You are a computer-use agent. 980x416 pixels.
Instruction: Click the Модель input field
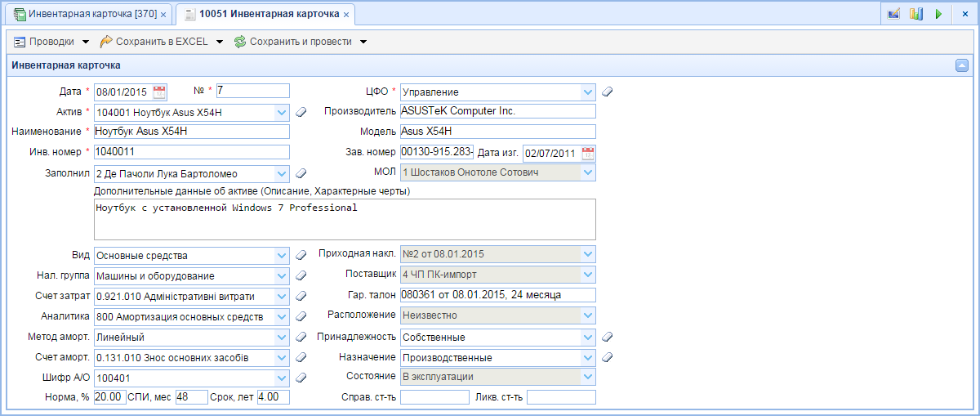click(498, 131)
